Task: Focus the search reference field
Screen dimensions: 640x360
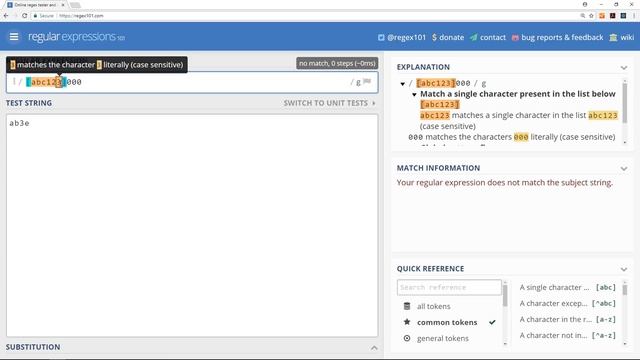Action: (x=449, y=287)
